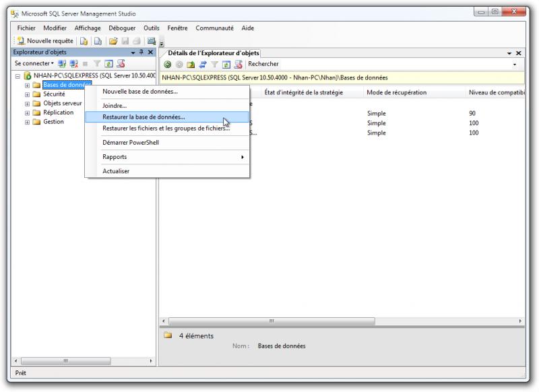Screen dimensions: 539x392
Task: Select the Objets serveur folder in tree
Action: [x=63, y=104]
